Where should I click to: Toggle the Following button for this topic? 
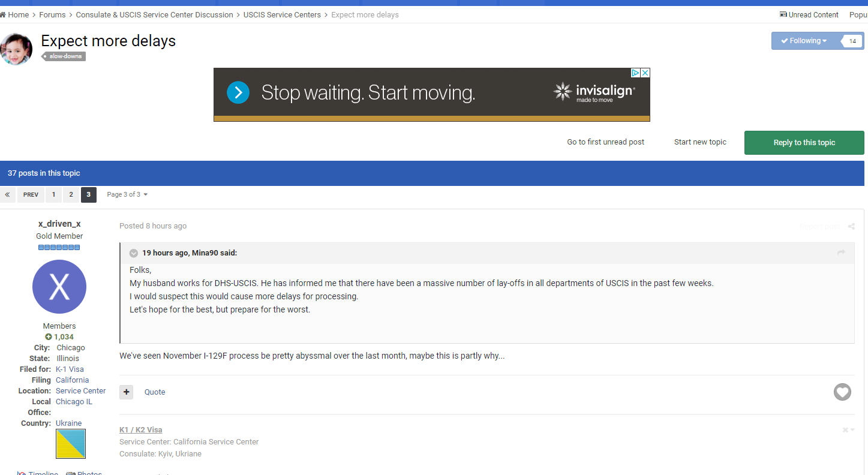tap(804, 41)
